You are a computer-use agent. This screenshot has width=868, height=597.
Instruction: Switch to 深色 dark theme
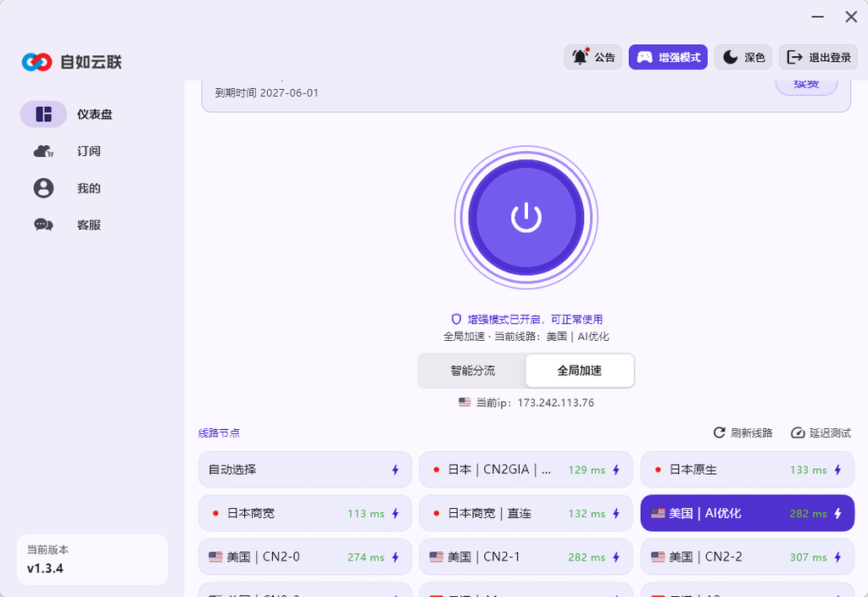[743, 57]
